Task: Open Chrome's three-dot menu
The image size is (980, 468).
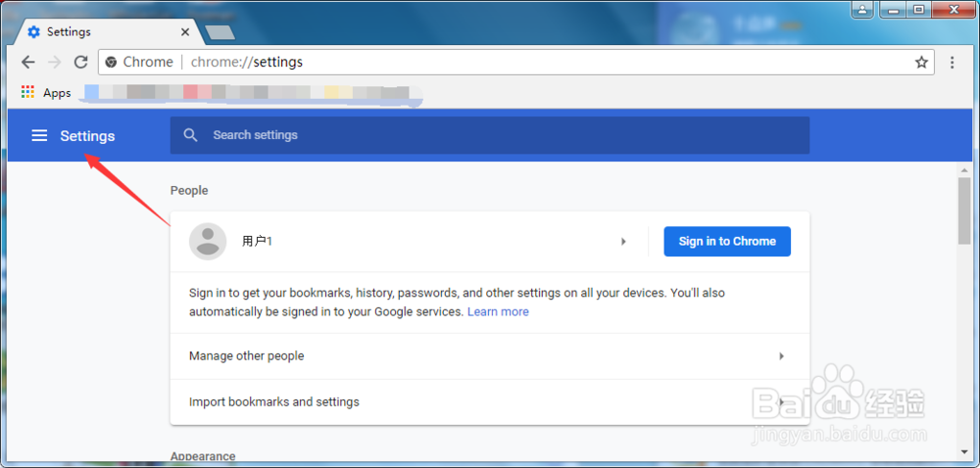Action: 952,62
